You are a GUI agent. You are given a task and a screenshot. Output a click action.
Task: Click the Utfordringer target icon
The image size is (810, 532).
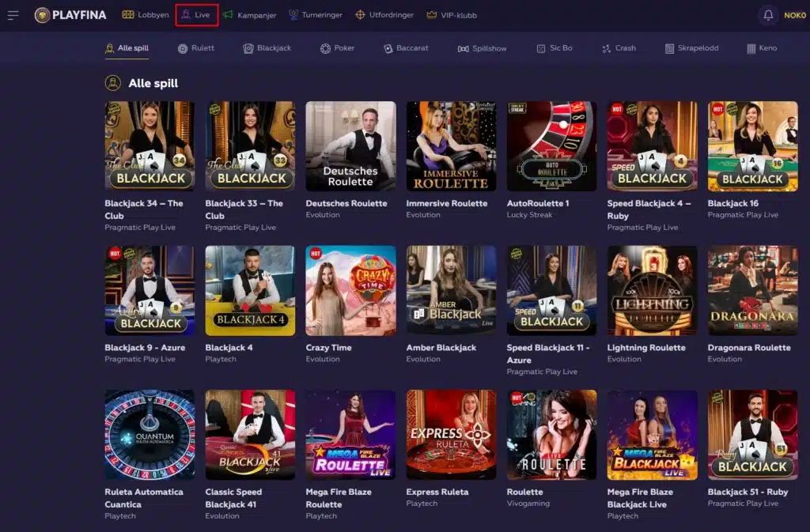pos(360,15)
